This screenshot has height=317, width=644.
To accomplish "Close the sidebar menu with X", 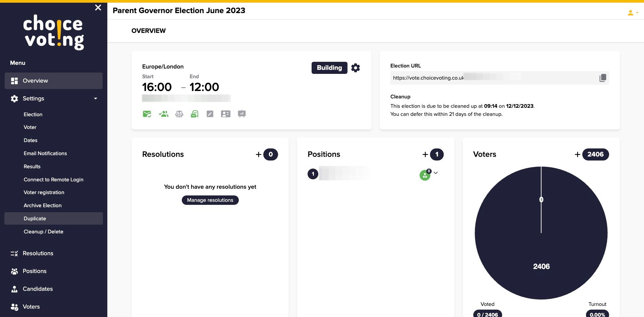I will point(98,7).
